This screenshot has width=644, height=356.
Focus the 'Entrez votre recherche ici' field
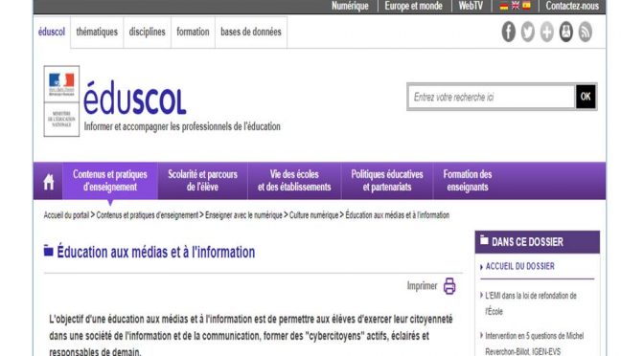pyautogui.click(x=492, y=98)
